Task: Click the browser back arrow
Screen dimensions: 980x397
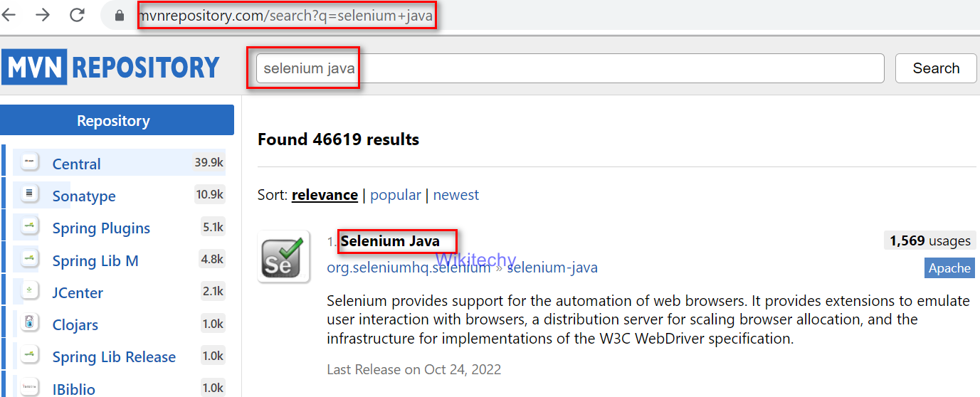Action: click(x=9, y=15)
